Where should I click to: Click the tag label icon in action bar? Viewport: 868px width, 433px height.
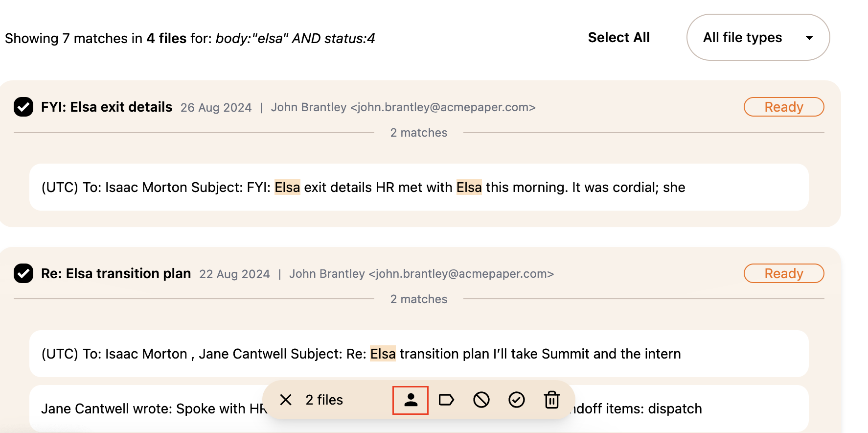[446, 400]
